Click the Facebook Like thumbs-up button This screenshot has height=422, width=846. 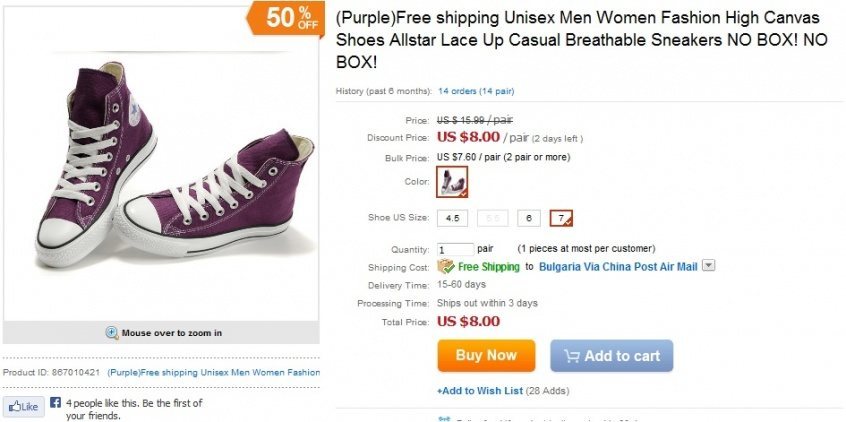pyautogui.click(x=25, y=407)
